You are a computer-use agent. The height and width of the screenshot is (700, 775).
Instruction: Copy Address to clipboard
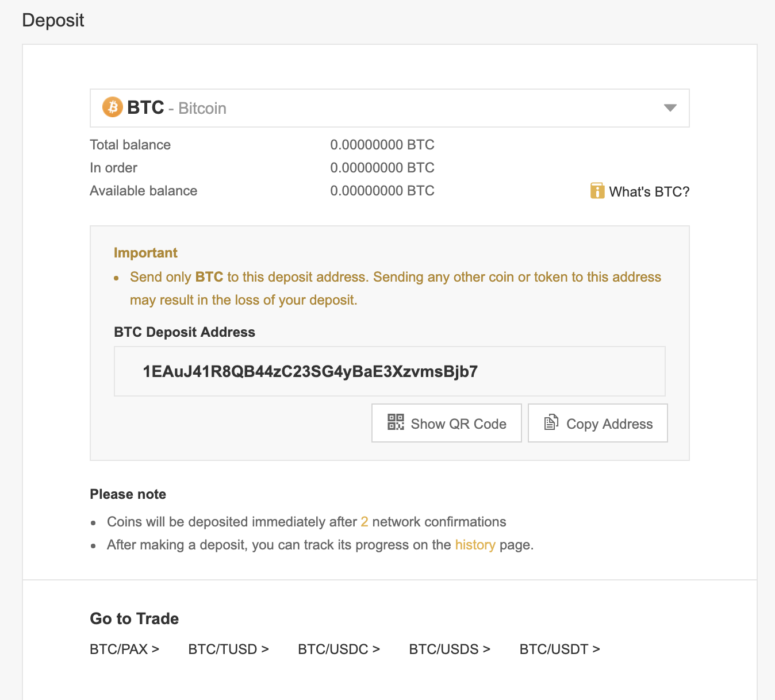[x=598, y=423]
